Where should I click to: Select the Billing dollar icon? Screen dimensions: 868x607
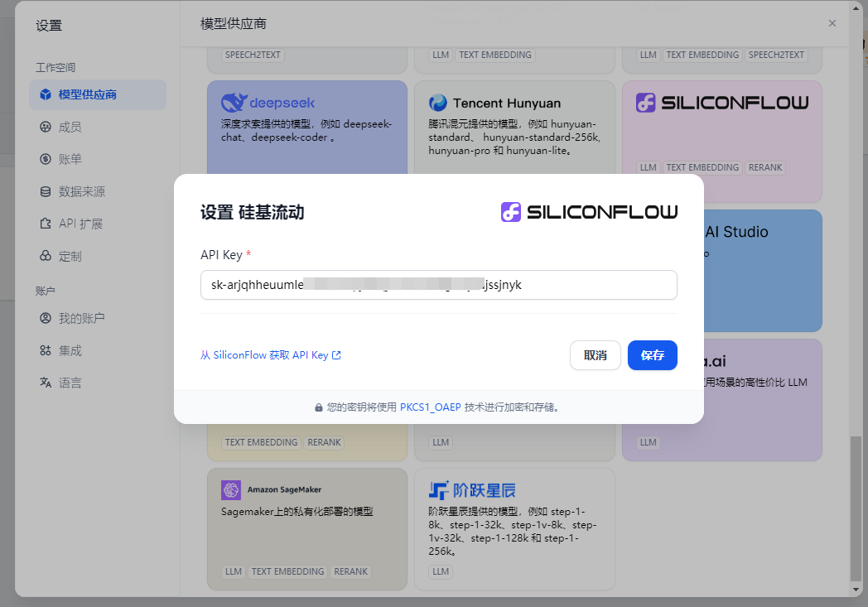46,159
